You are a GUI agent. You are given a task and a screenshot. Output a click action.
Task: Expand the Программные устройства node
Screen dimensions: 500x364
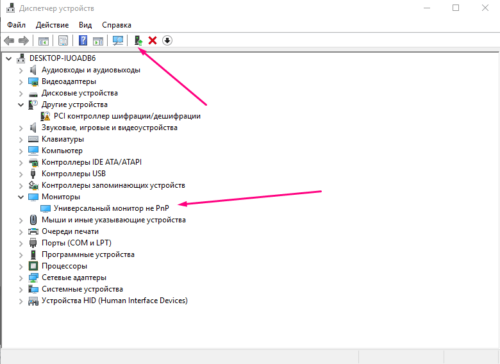[x=21, y=255]
